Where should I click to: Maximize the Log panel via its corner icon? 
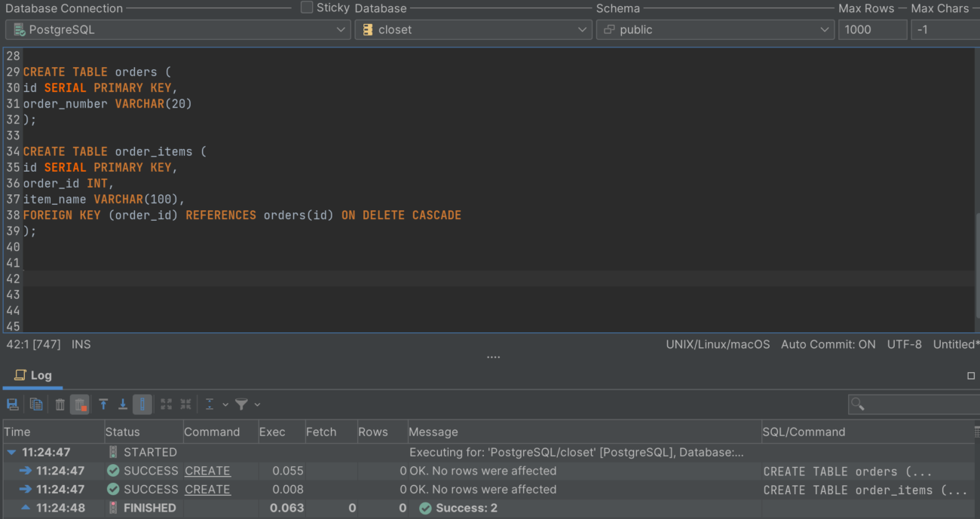pyautogui.click(x=970, y=375)
